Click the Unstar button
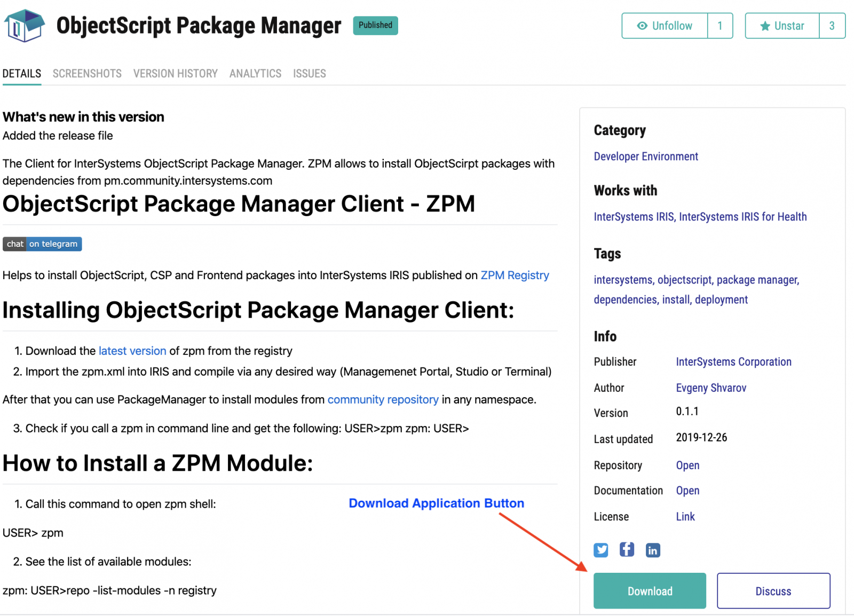The height and width of the screenshot is (616, 854). (782, 26)
